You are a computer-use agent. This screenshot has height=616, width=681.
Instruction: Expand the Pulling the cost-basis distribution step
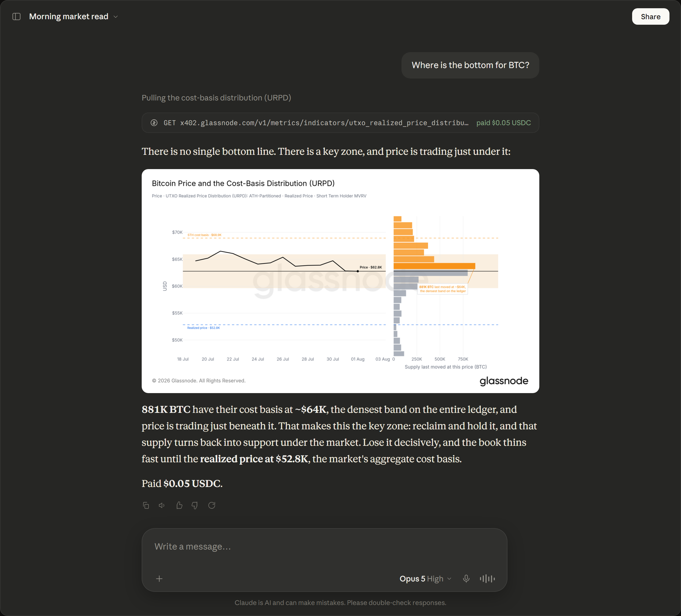point(216,98)
